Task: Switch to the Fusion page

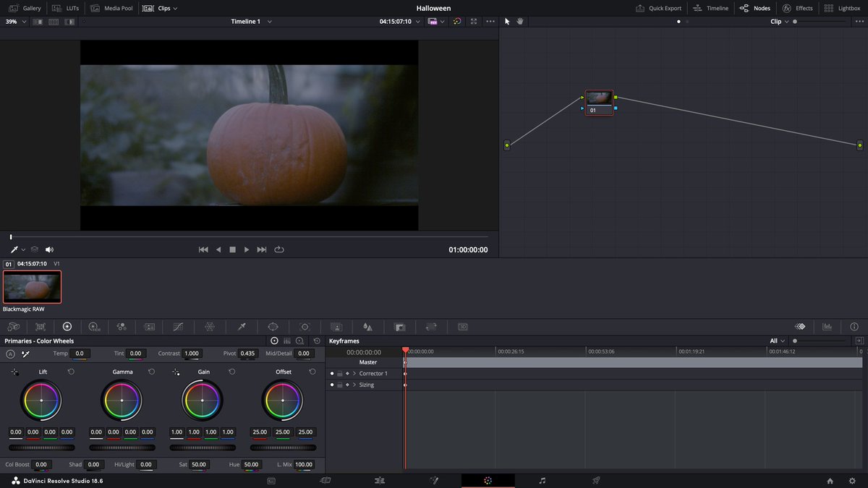Action: (435, 480)
